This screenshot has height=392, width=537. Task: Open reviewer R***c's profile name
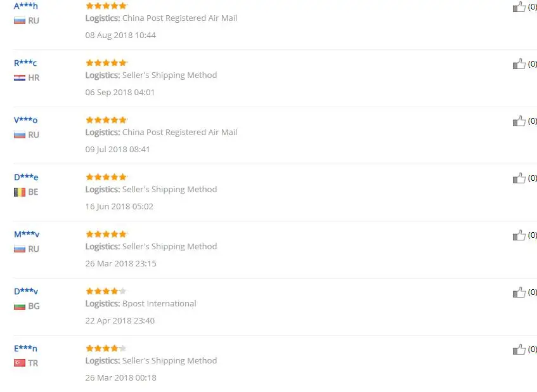[25, 63]
